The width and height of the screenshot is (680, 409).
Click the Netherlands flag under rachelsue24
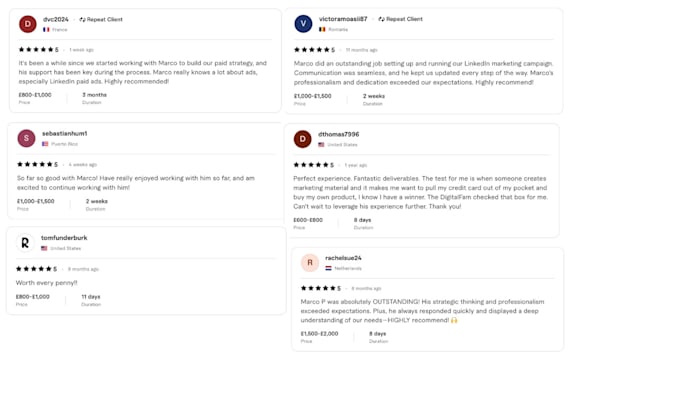point(329,268)
